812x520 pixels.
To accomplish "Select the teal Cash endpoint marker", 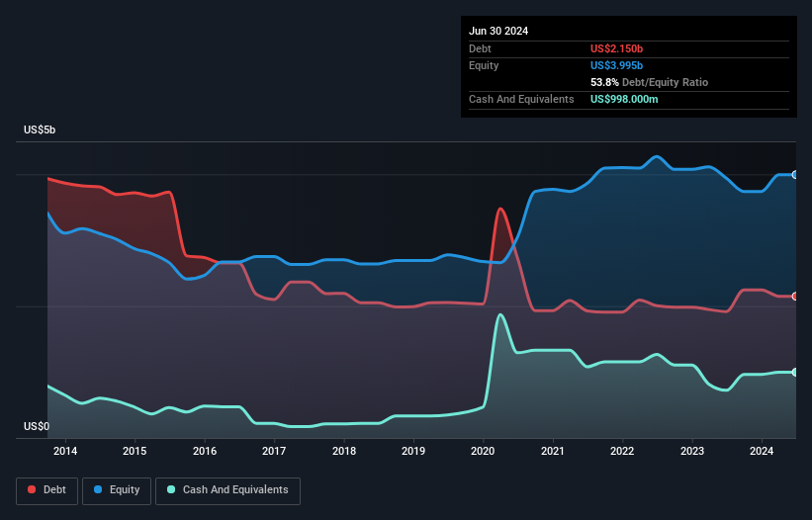I will pyautogui.click(x=795, y=372).
